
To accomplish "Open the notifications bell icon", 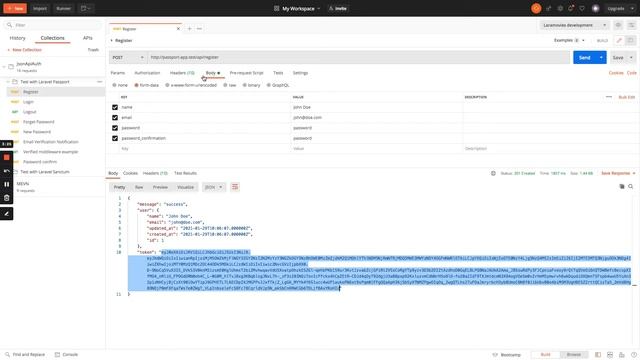I will pyautogui.click(x=571, y=9).
